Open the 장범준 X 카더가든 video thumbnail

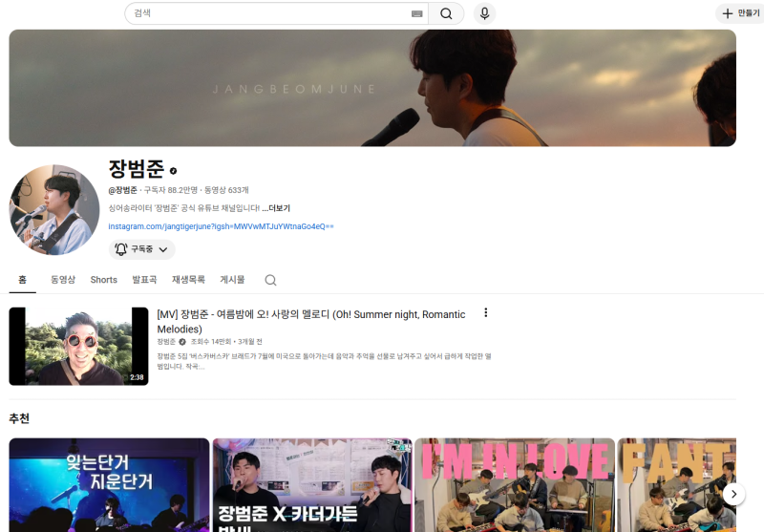pyautogui.click(x=312, y=485)
